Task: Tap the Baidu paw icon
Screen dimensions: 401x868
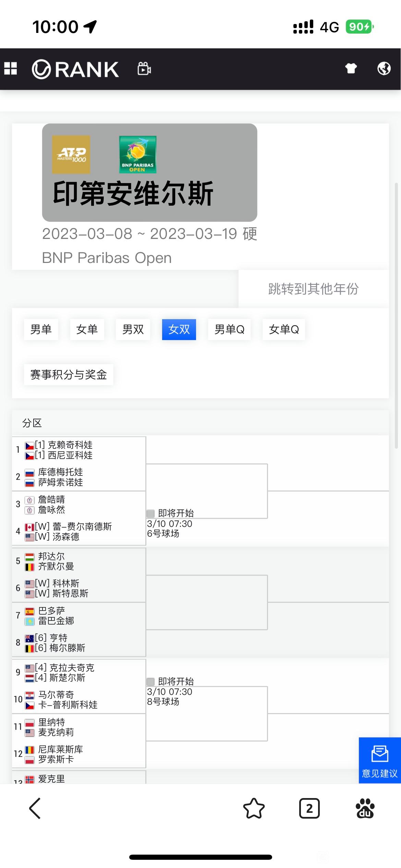Action: pyautogui.click(x=365, y=808)
